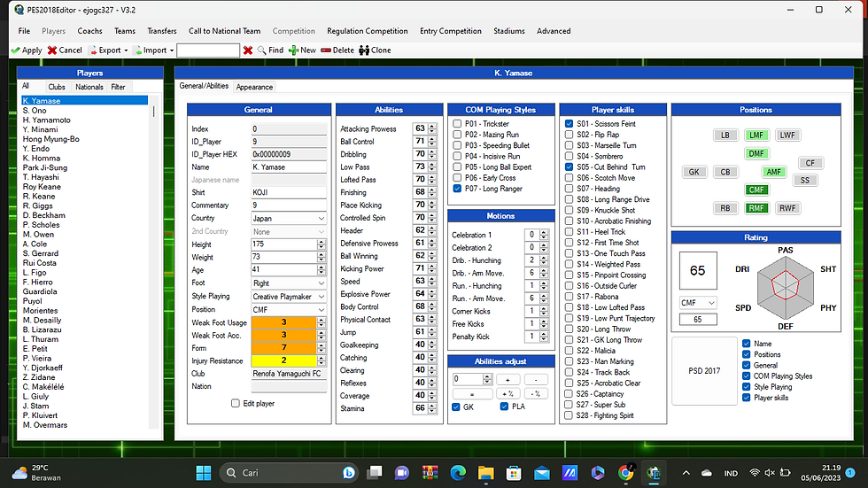Viewport: 868px width, 488px height.
Task: Click the volume muted tray icon
Action: 770,473
